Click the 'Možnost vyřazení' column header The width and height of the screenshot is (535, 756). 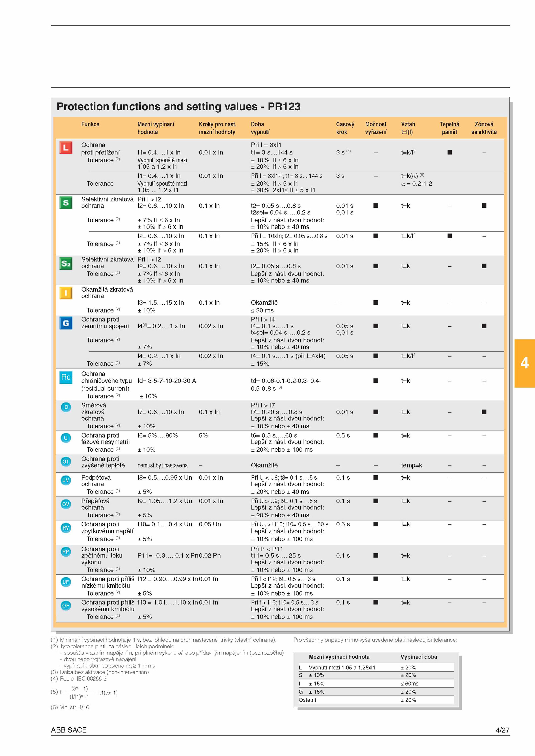[376, 128]
